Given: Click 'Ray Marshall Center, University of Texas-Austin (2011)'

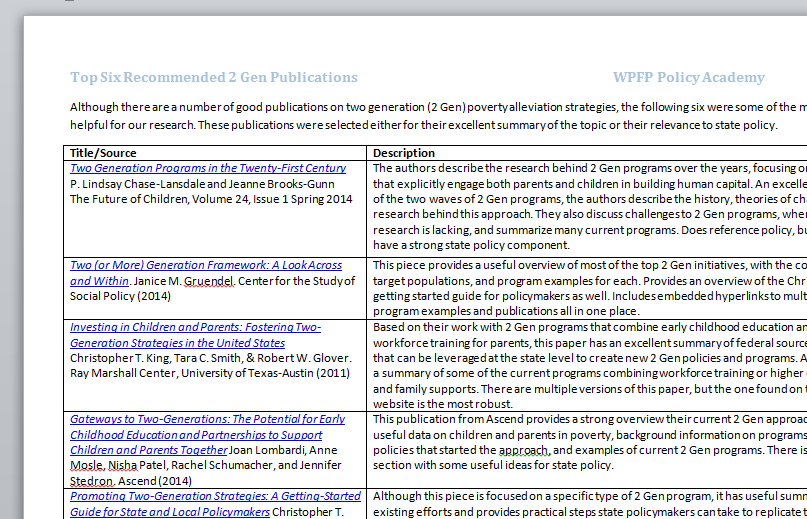Looking at the screenshot, I should 210,373.
